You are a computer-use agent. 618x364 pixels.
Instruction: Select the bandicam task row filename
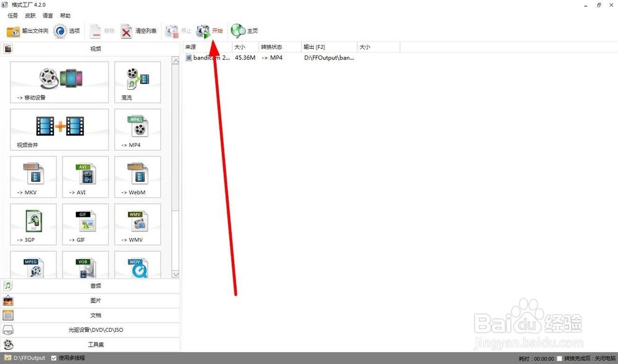coord(211,58)
